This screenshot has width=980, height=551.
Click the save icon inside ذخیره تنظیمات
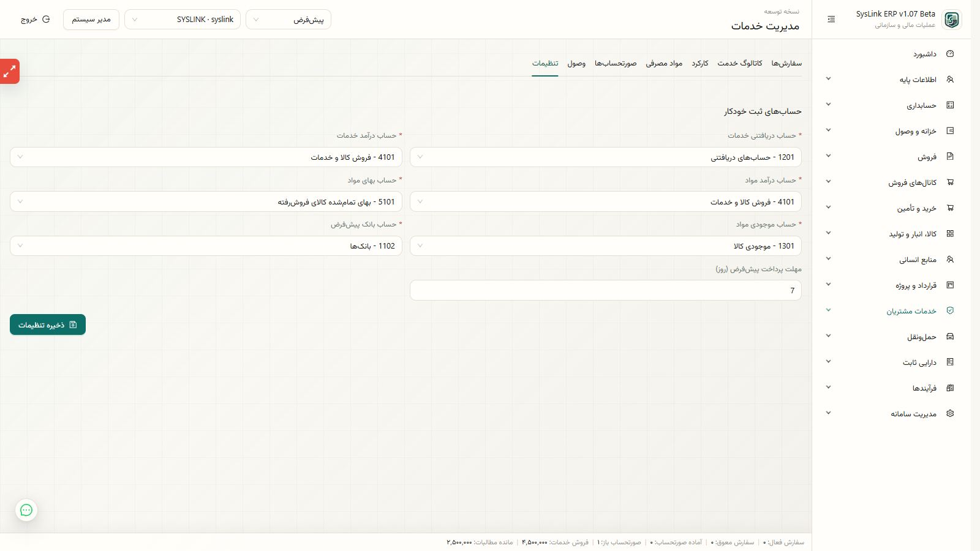[73, 324]
